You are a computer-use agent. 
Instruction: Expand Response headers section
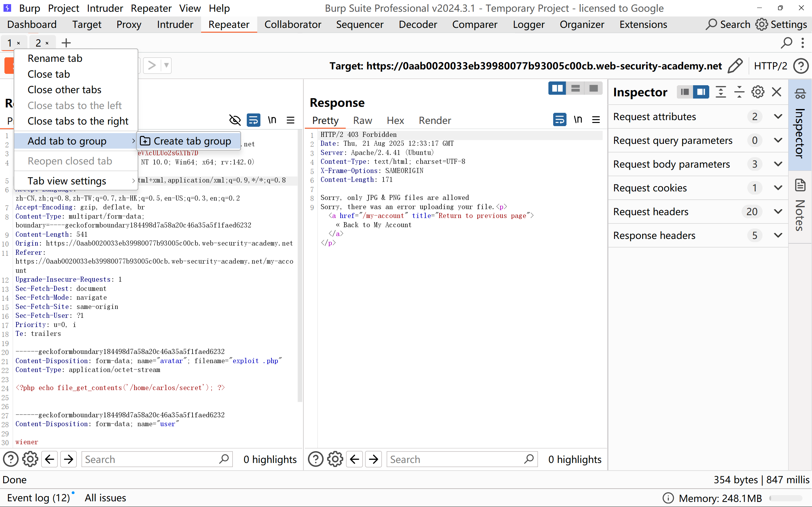point(778,235)
